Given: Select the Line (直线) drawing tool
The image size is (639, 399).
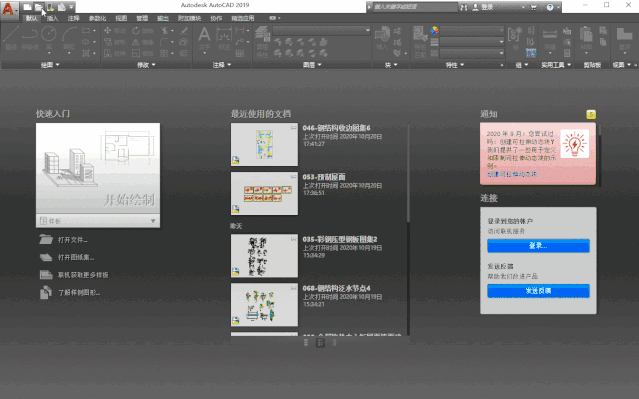Looking at the screenshot, I should pos(11,37).
